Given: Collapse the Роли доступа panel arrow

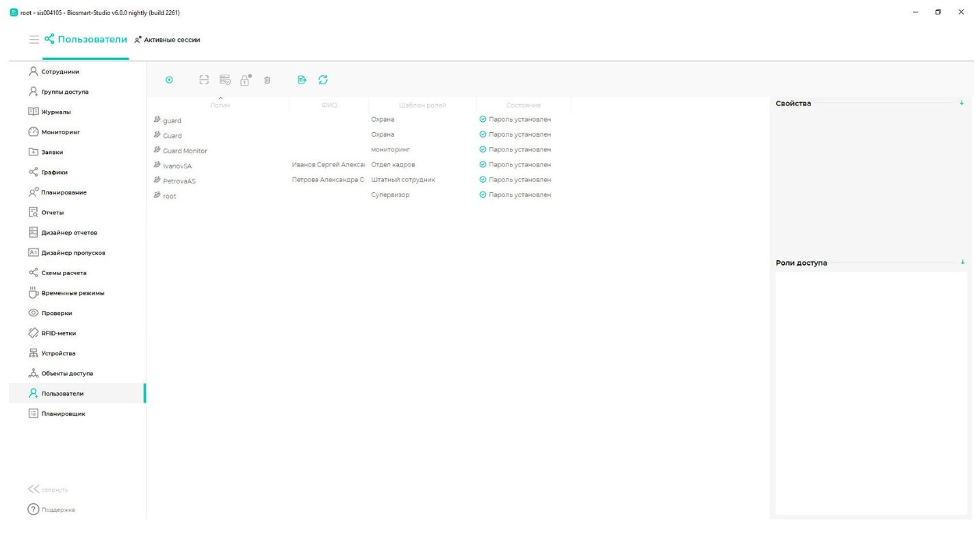Looking at the screenshot, I should [962, 263].
